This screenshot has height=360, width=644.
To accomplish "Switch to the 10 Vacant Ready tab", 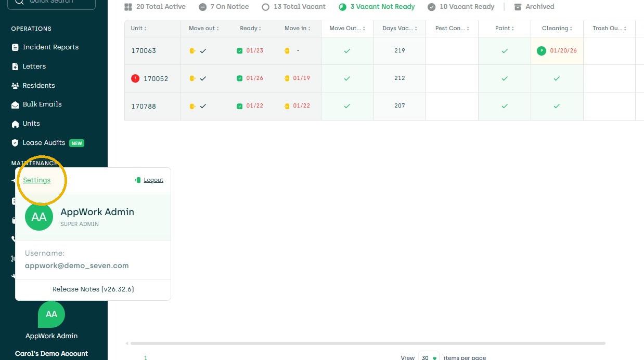I will [x=461, y=7].
